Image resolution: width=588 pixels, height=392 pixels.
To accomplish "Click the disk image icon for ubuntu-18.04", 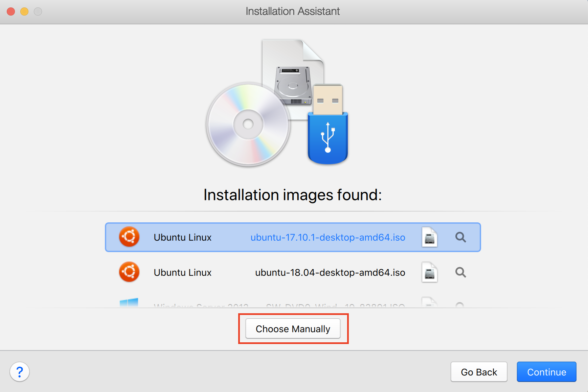I will [x=429, y=272].
